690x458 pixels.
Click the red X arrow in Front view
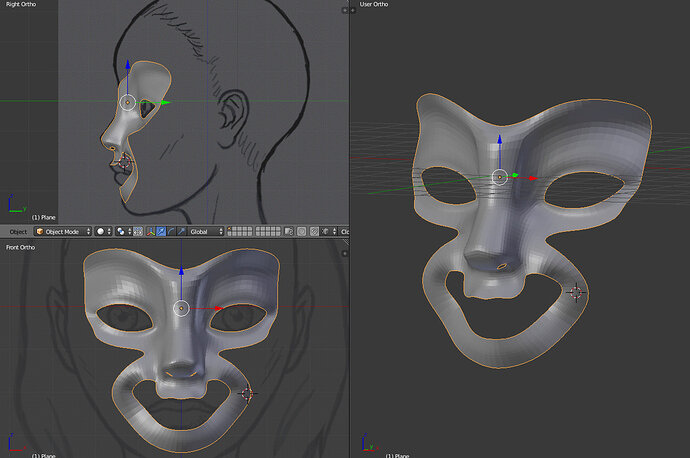[x=218, y=308]
